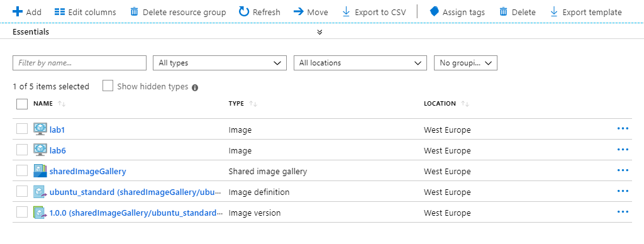Select the ubuntu_standard row checkbox

(x=22, y=191)
